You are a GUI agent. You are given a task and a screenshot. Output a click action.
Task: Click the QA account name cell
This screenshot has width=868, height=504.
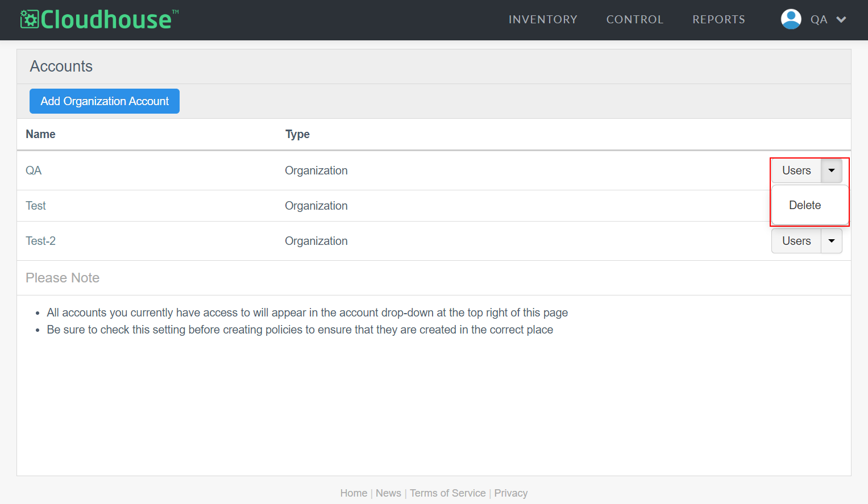point(34,170)
